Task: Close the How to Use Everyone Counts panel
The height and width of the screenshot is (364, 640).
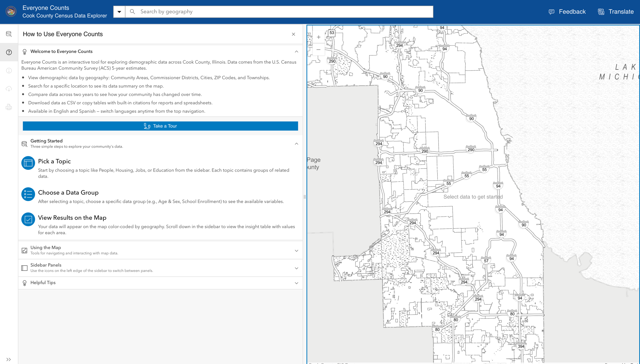Action: pos(293,34)
